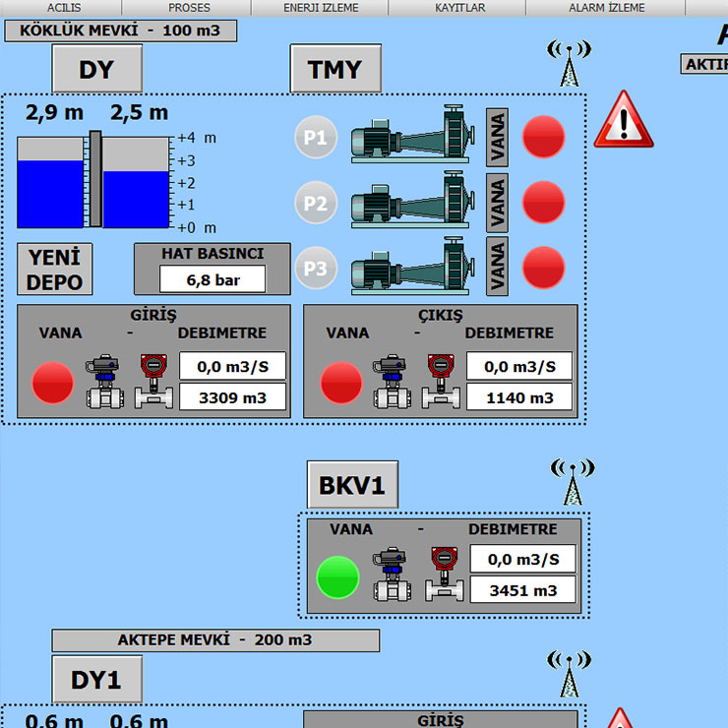Click the DY1 station button
The width and height of the screenshot is (728, 728).
[x=96, y=679]
